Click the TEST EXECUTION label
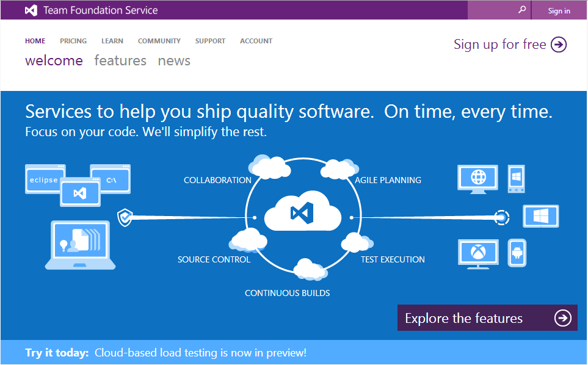Viewport: 588px width, 365px height. pyautogui.click(x=393, y=259)
